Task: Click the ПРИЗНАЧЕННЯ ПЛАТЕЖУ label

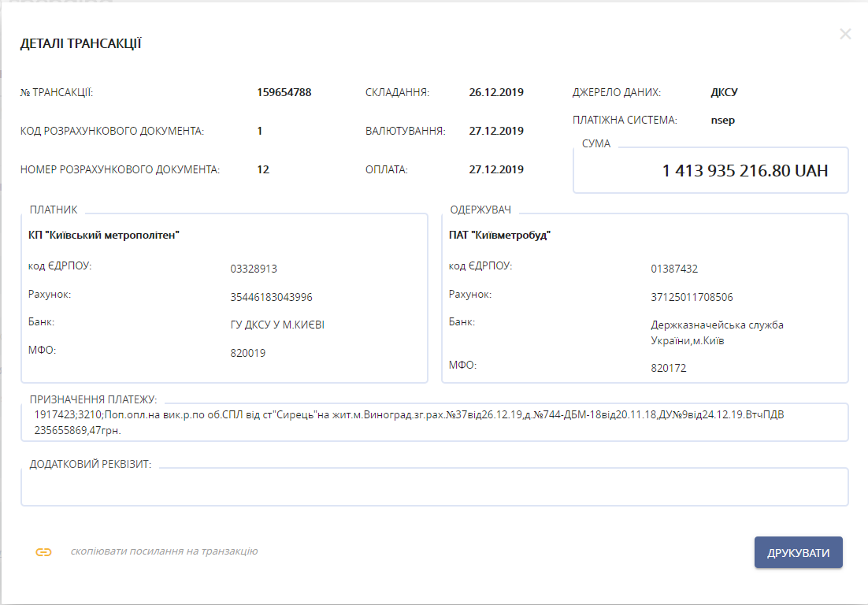Action: point(93,399)
